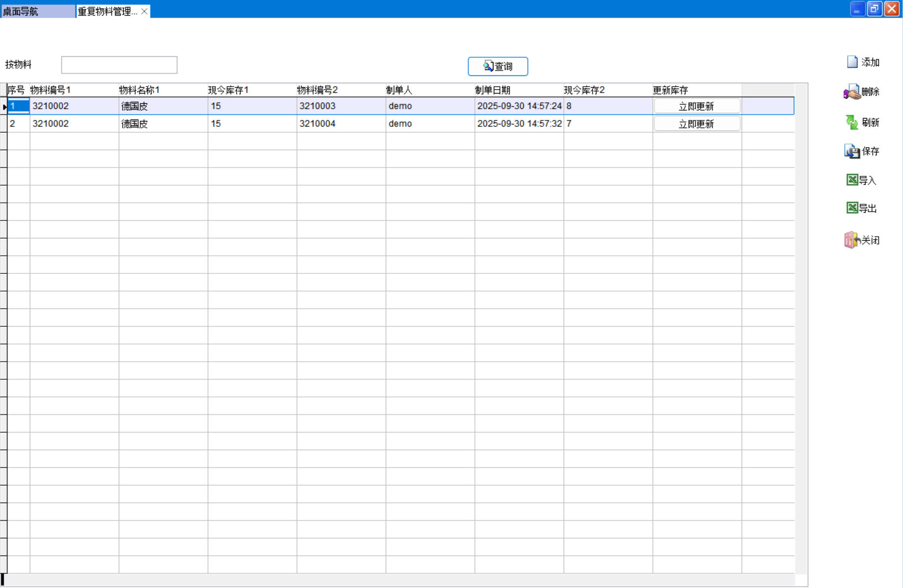The height and width of the screenshot is (588, 903).
Task: Click the 查询 search button
Action: coord(498,67)
